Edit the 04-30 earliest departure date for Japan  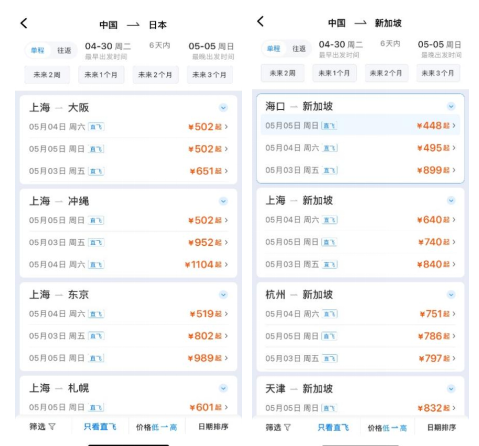[108, 50]
